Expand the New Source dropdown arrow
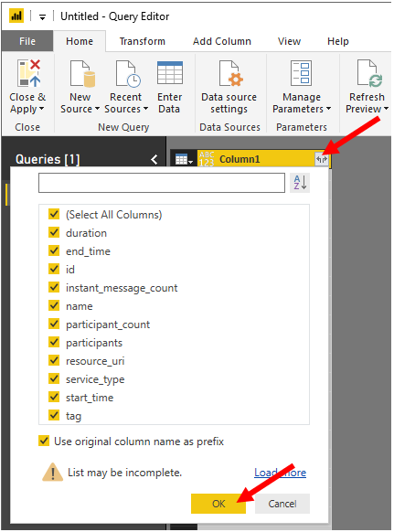 pyautogui.click(x=97, y=109)
